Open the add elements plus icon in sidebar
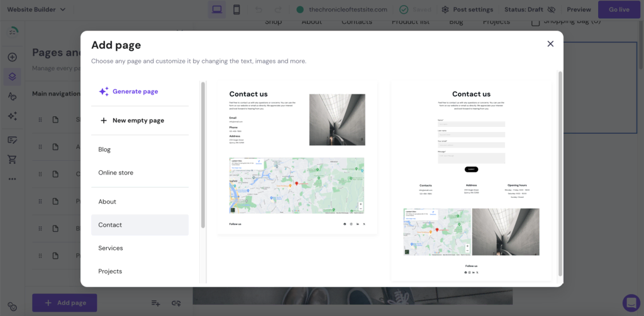644x316 pixels. click(x=13, y=57)
